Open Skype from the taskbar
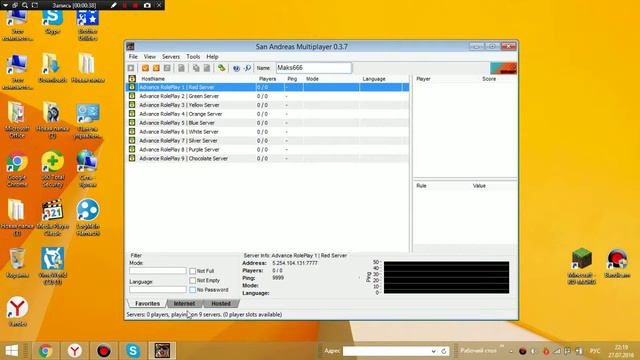The width and height of the screenshot is (640, 360). tap(133, 351)
